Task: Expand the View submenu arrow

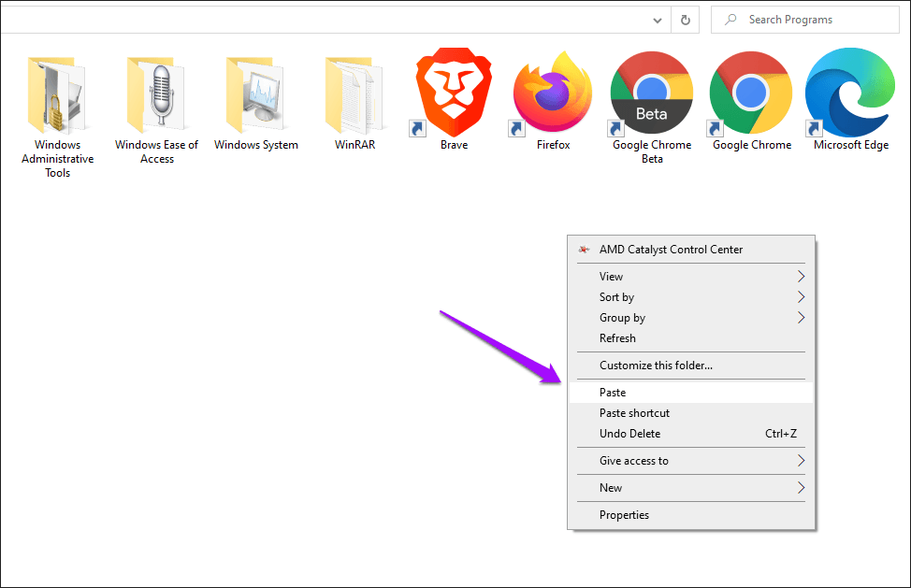Action: click(801, 277)
